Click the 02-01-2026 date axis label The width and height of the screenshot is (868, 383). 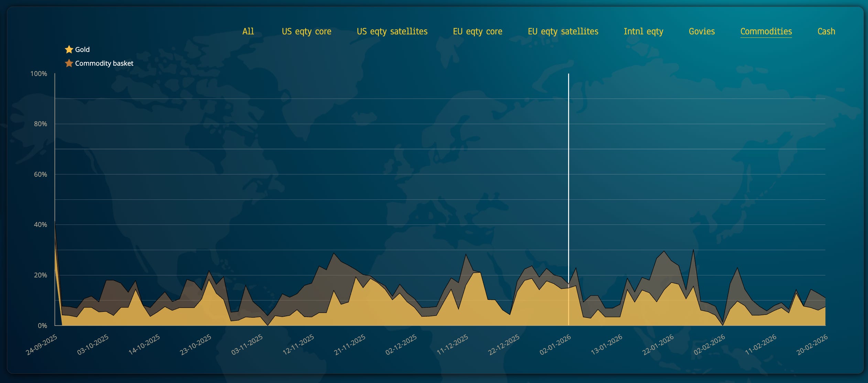coord(555,344)
